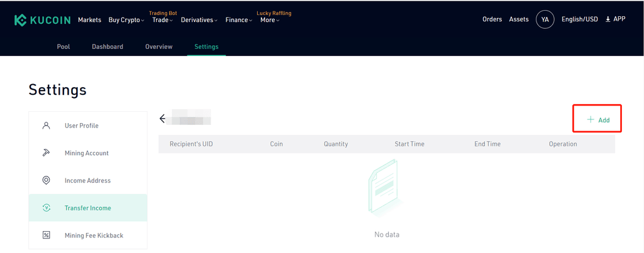Expand the Trade dropdown menu

[163, 19]
